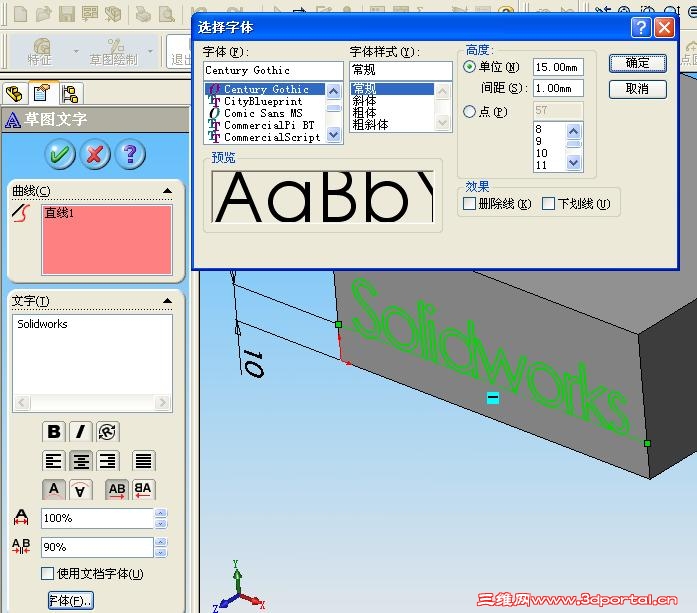Image resolution: width=697 pixels, height=613 pixels.
Task: Switch to ConfigurationManager tab
Action: click(70, 94)
